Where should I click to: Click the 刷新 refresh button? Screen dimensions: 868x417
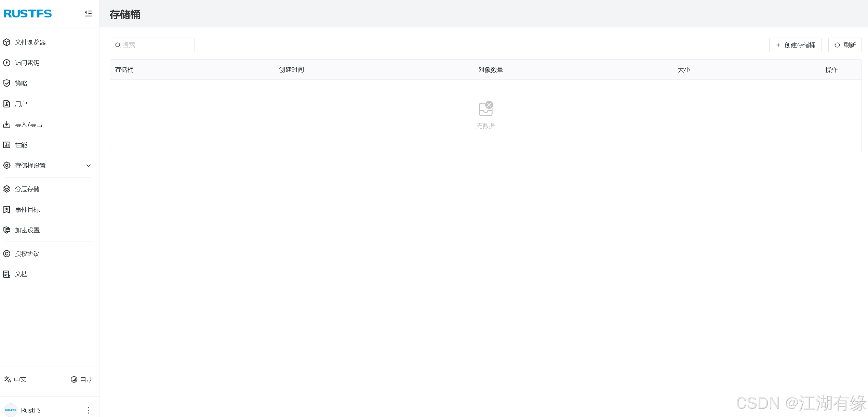coord(845,45)
